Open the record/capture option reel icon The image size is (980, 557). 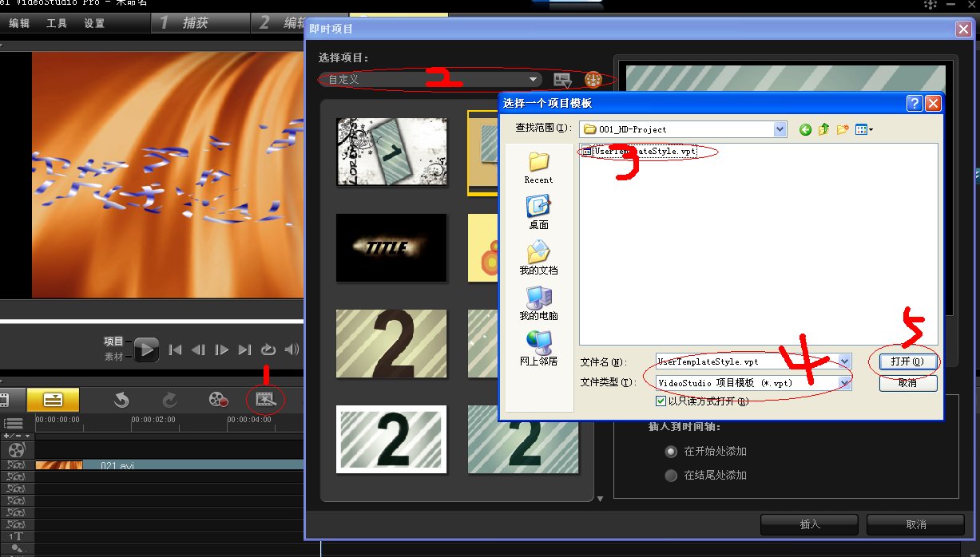[x=218, y=399]
